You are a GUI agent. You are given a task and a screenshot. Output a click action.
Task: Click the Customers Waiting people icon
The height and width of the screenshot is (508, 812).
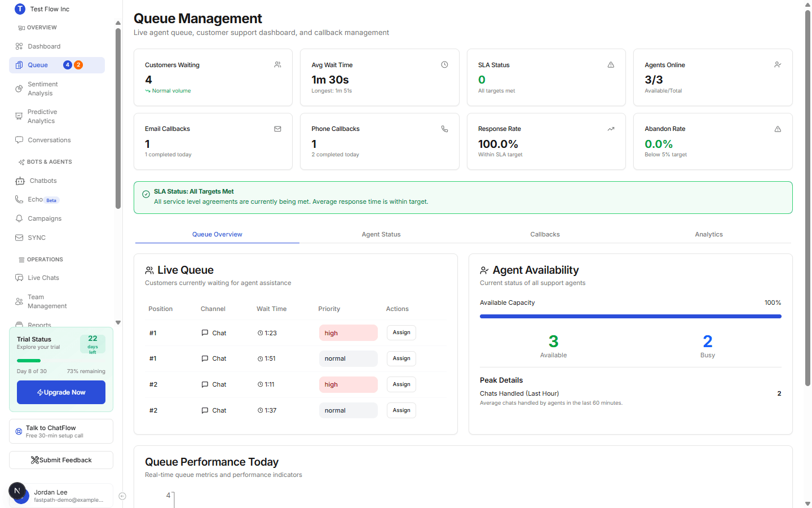pos(277,65)
